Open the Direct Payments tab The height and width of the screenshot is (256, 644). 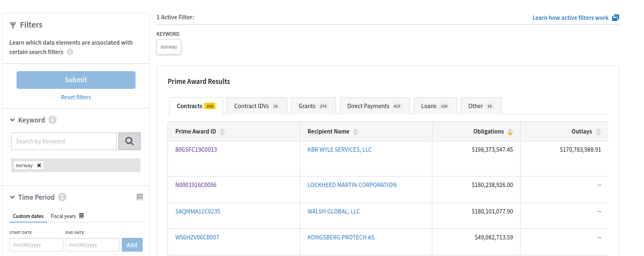[x=374, y=106]
